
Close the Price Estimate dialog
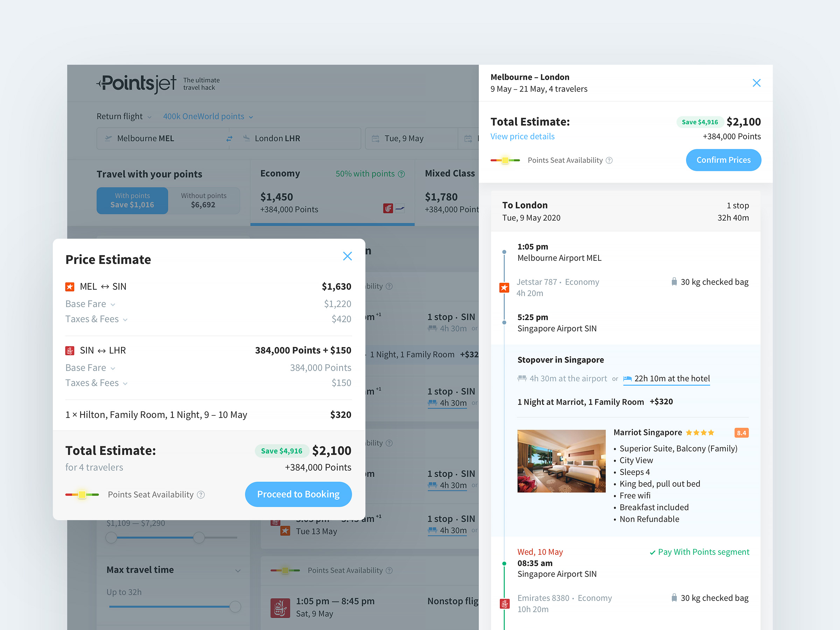pyautogui.click(x=347, y=256)
